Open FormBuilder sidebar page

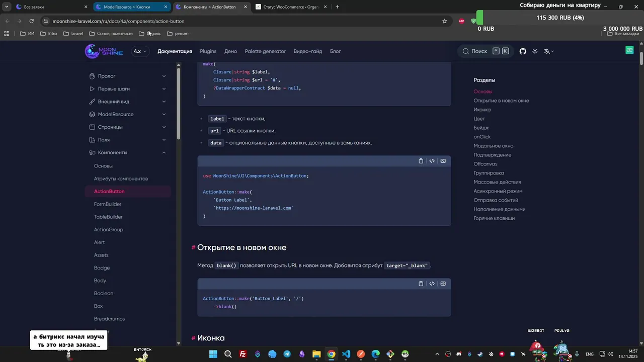(x=108, y=204)
